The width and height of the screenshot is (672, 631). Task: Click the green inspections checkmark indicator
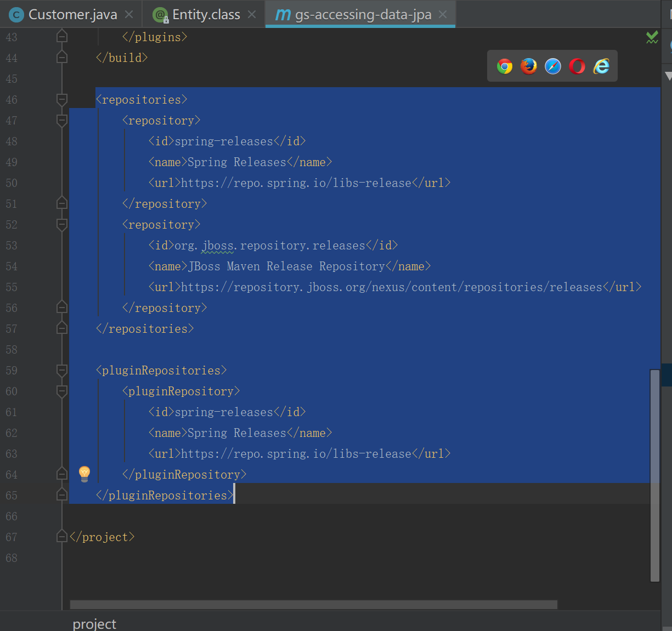pos(652,37)
